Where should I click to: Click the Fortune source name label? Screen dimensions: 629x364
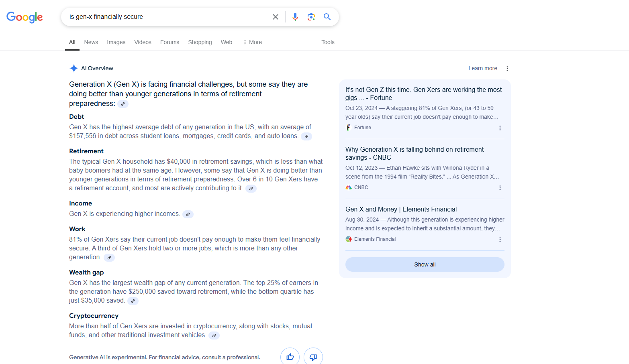(363, 128)
